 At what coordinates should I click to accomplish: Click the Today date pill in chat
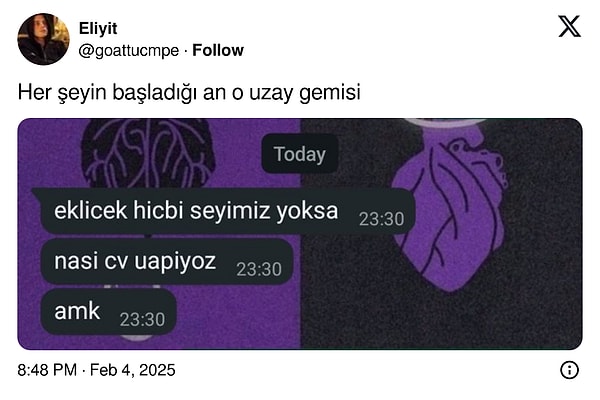click(300, 154)
